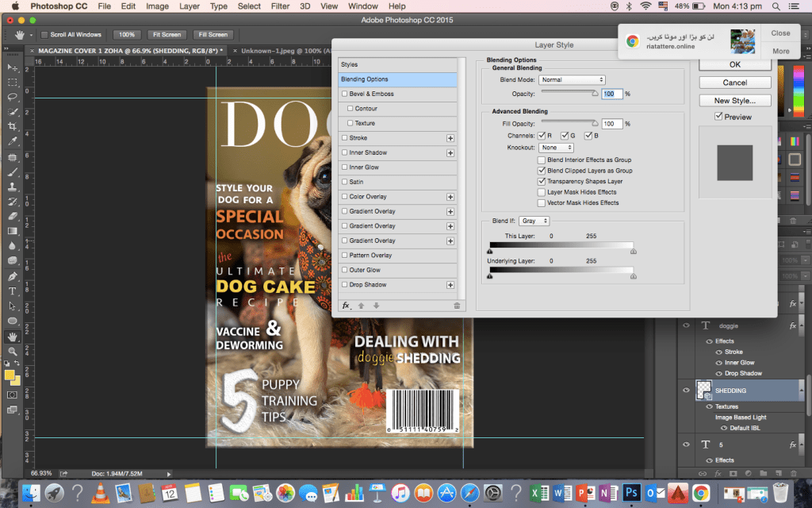Choose the Zoom tool in toolbar

[x=13, y=351]
